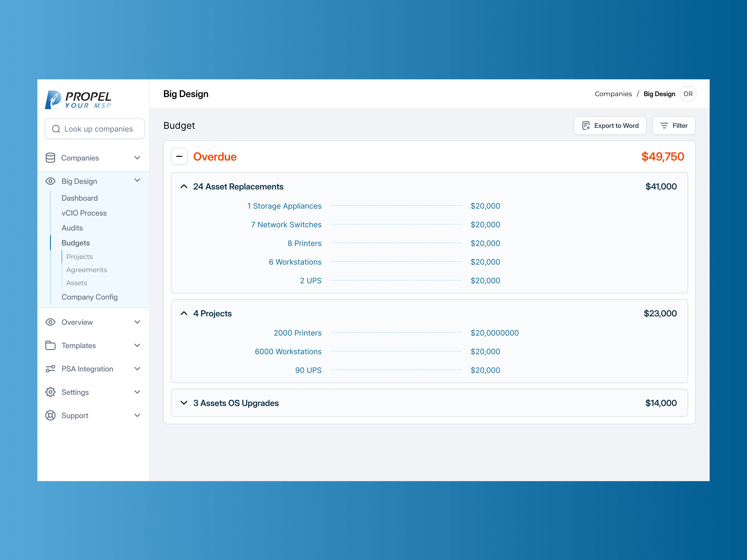Click the Companies database icon

50,158
